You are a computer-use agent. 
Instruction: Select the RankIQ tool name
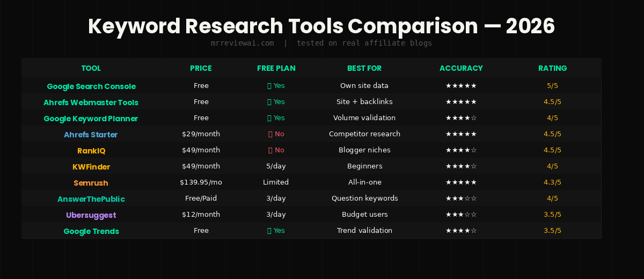pyautogui.click(x=91, y=151)
